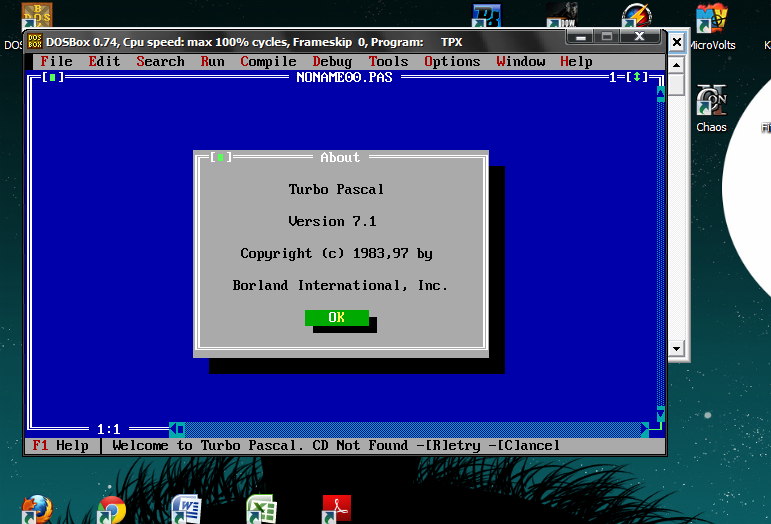Click the Version 7.1 text
The height and width of the screenshot is (524, 771).
click(x=332, y=221)
